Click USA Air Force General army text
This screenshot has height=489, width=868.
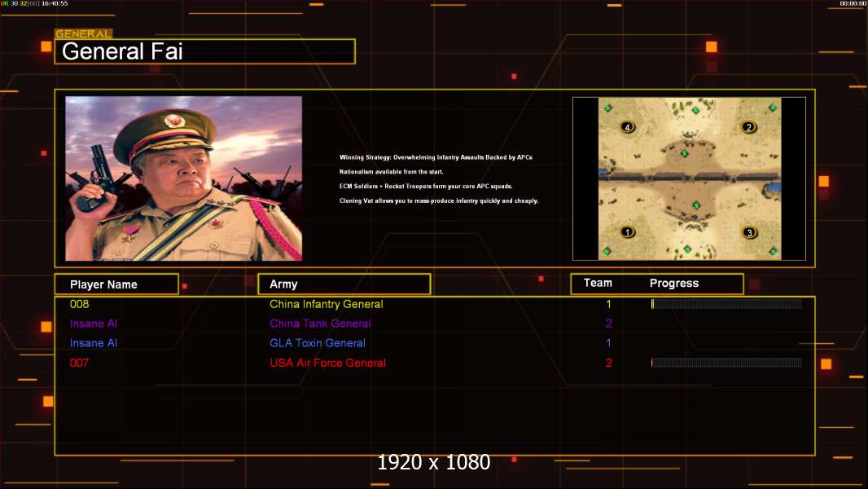coord(327,363)
